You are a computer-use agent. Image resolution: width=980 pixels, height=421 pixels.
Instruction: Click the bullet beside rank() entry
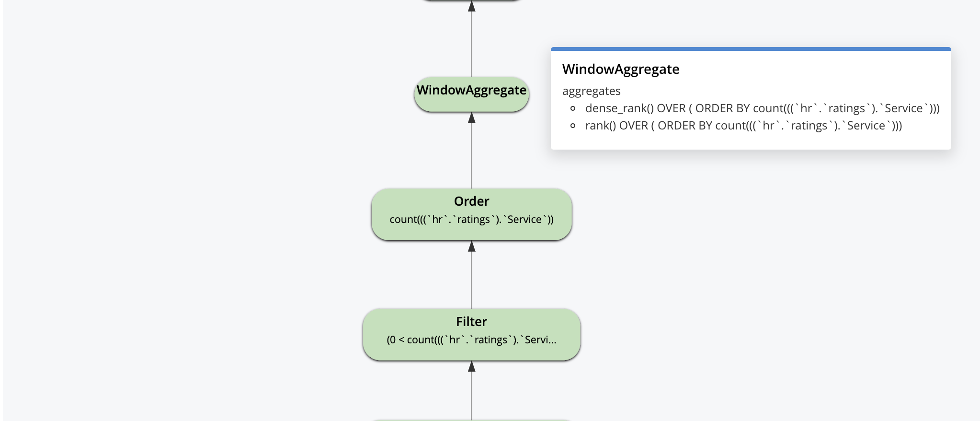tap(573, 126)
